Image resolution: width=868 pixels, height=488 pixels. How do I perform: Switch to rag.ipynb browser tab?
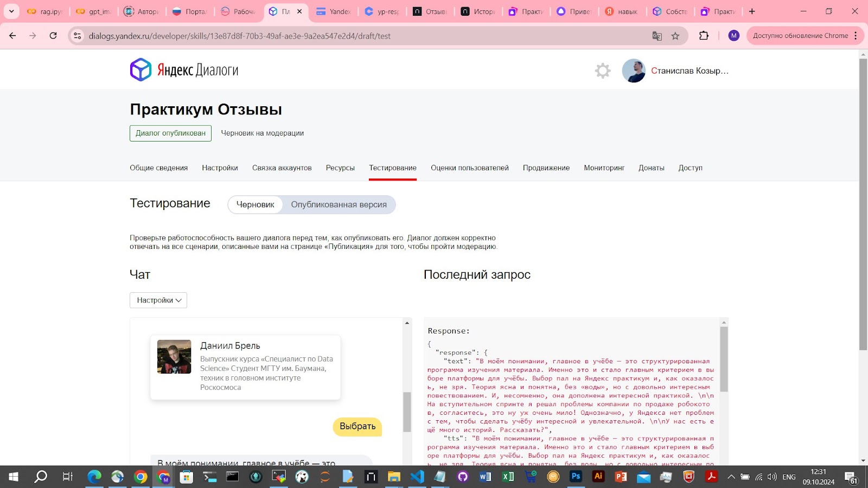click(x=46, y=11)
